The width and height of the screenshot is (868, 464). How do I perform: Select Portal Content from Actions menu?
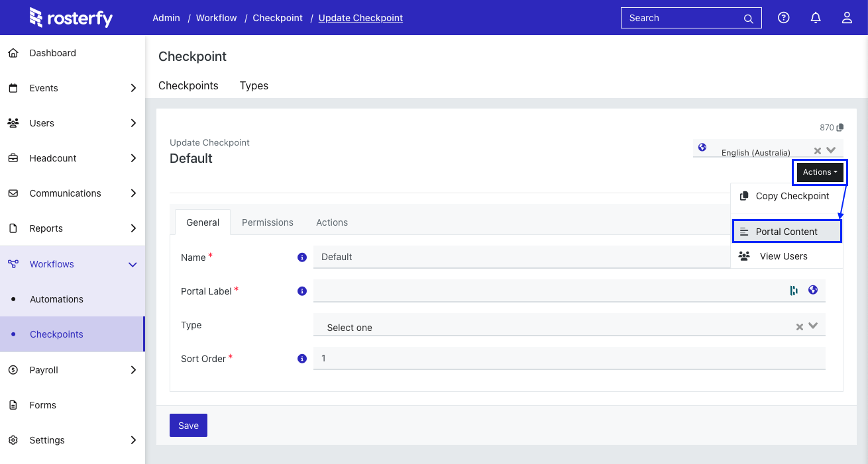pos(787,232)
